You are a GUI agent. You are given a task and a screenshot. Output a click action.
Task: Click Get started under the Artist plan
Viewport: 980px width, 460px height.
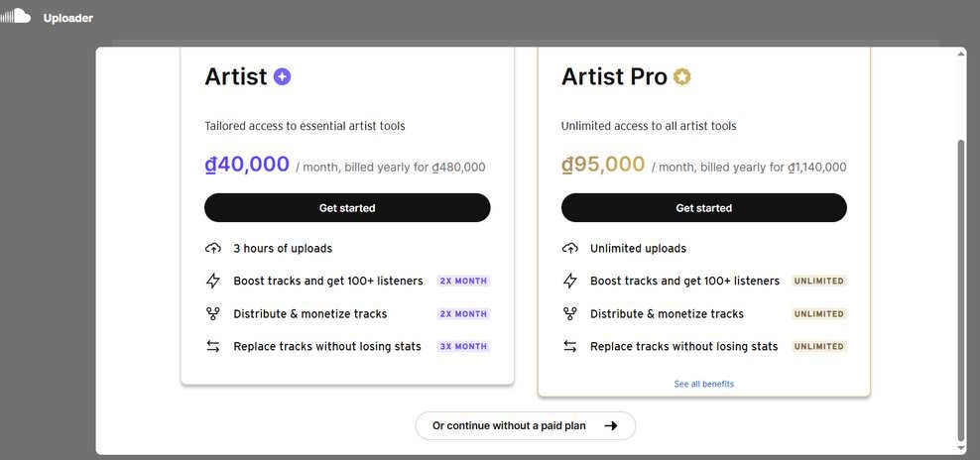click(347, 208)
